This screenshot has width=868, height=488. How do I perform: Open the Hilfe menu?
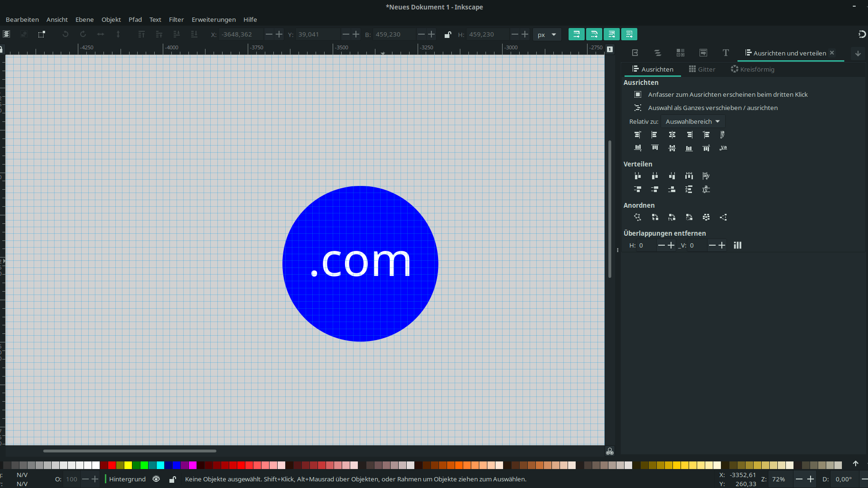point(250,19)
